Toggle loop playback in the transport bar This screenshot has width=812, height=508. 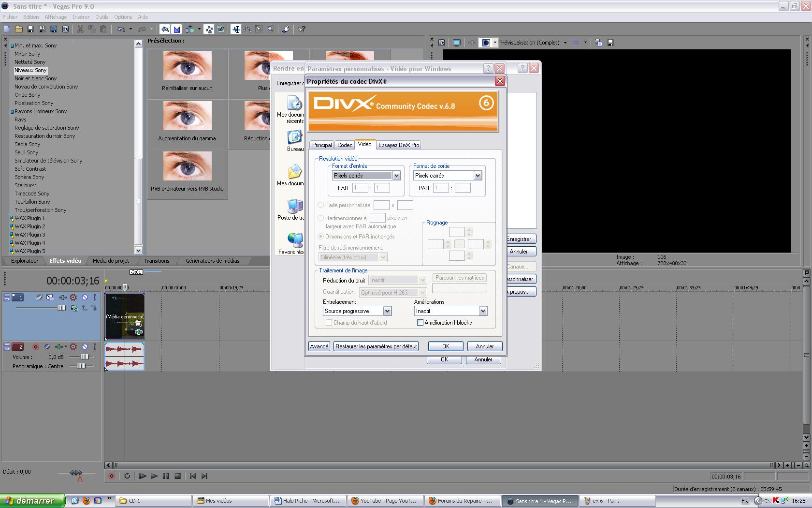point(127,476)
